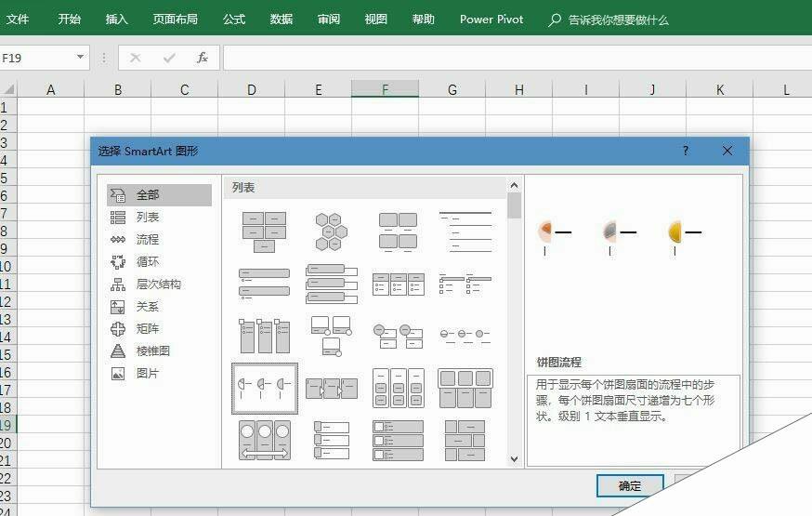
Task: Select the 棱锥图 (Pyramid) category icon
Action: click(118, 351)
